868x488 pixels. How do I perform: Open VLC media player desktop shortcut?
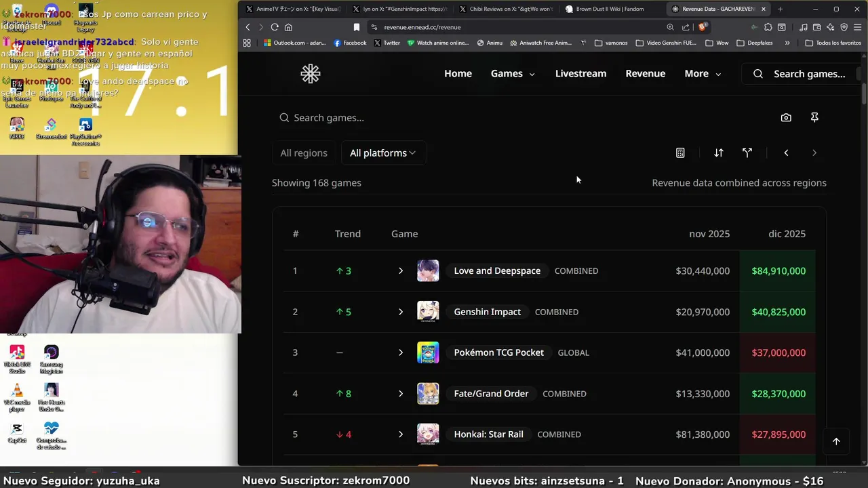tap(17, 399)
